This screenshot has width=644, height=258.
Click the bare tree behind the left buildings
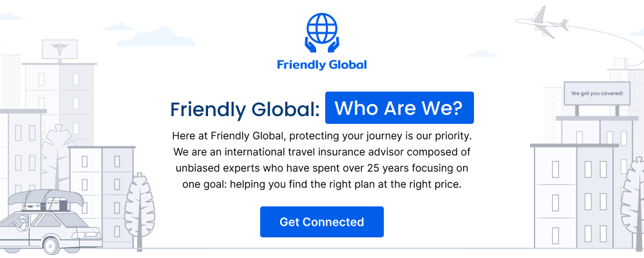click(x=57, y=156)
